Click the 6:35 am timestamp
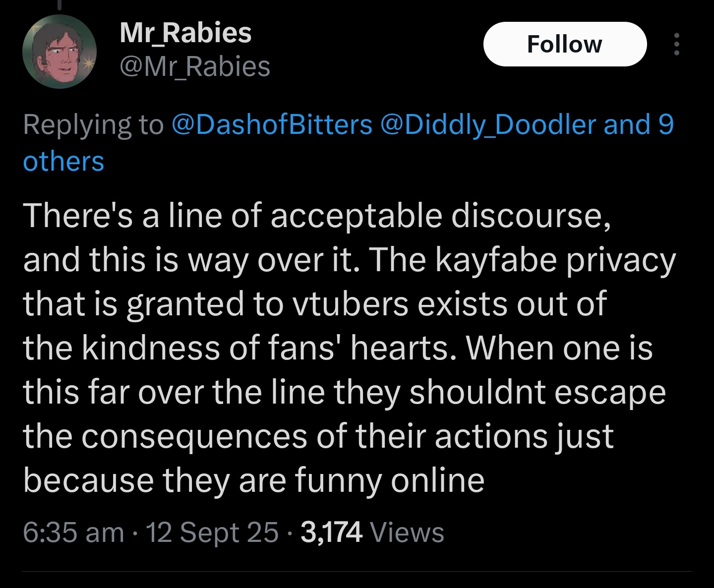Image resolution: width=714 pixels, height=588 pixels. (73, 532)
